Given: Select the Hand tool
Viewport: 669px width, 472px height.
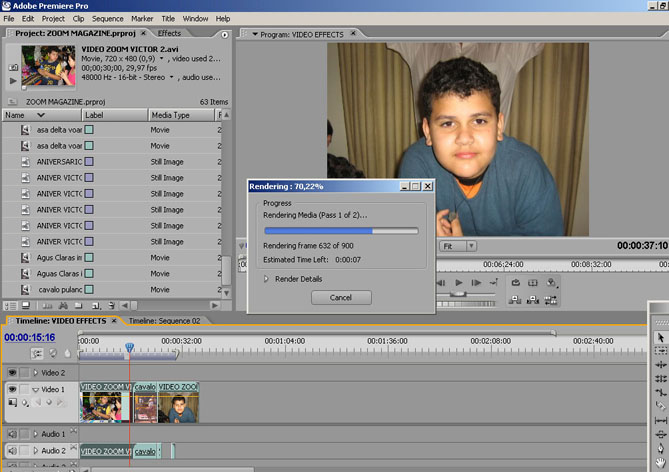Looking at the screenshot, I should coord(661,461).
